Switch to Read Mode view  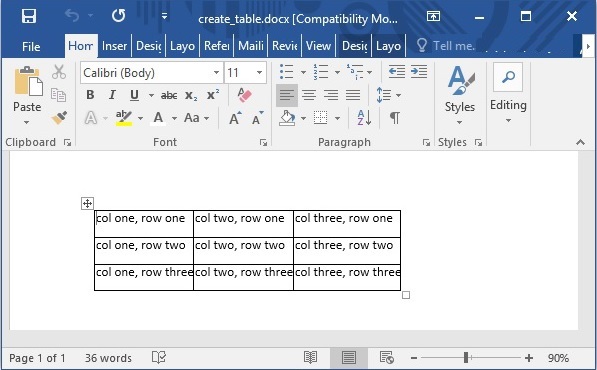point(310,358)
